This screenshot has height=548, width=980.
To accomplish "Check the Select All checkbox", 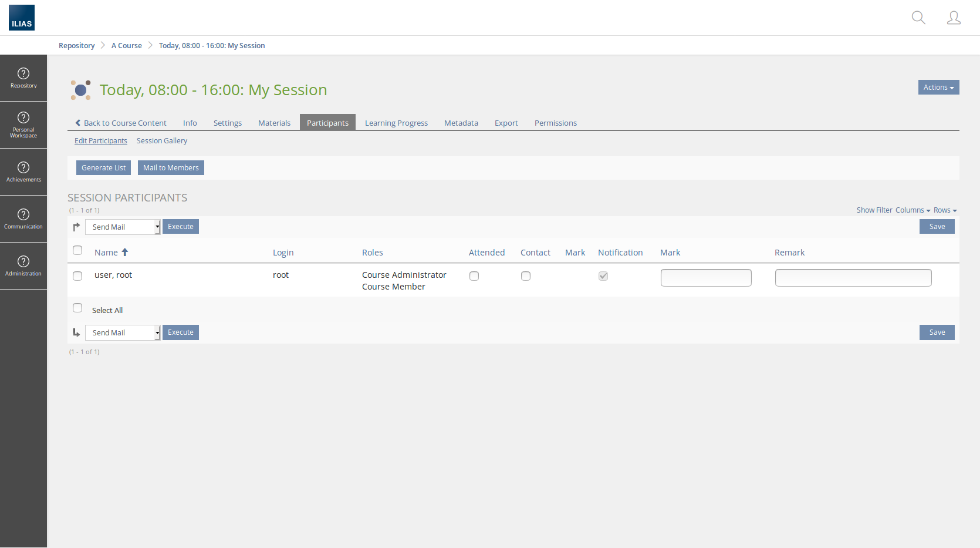I will (x=77, y=308).
